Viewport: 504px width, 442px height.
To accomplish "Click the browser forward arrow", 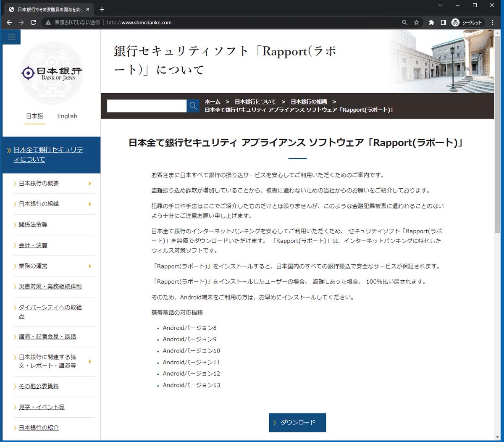I will click(x=21, y=22).
